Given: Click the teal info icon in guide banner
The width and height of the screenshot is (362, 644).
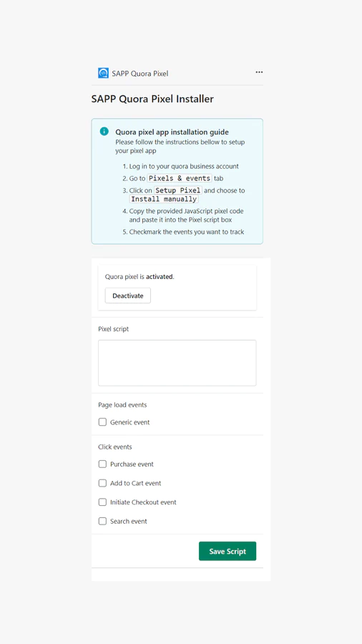Looking at the screenshot, I should 104,132.
